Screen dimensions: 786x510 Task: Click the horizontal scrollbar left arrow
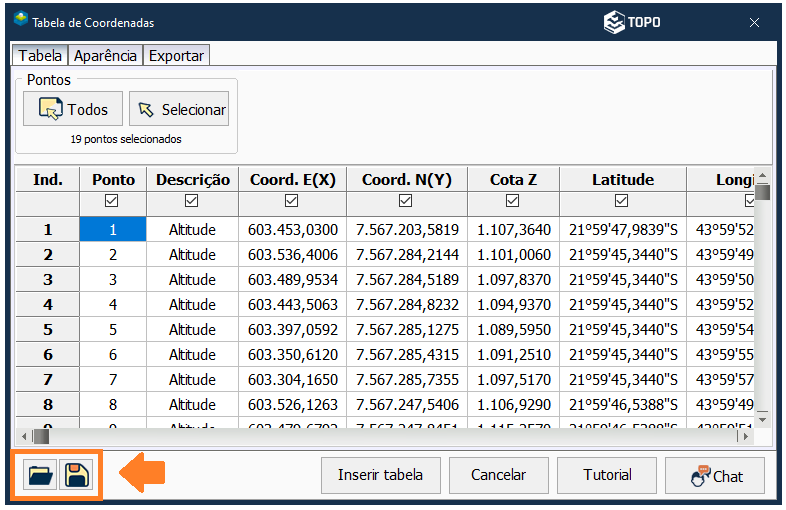[x=24, y=436]
